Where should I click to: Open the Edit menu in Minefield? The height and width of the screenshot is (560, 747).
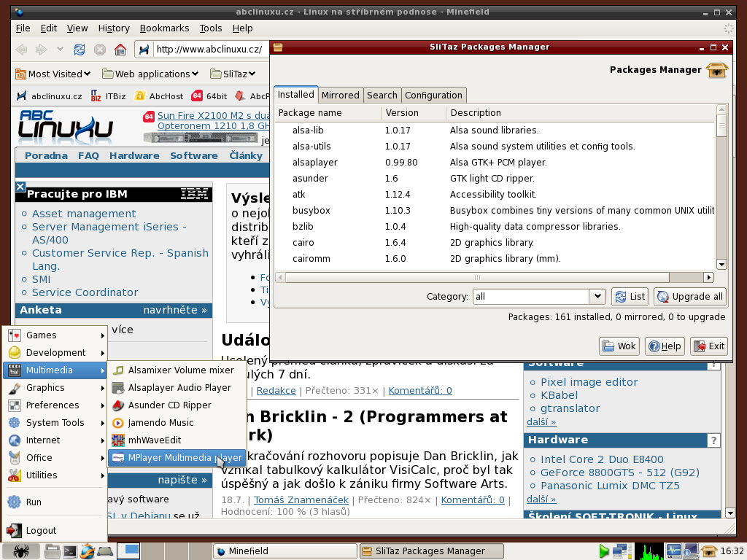tap(49, 28)
